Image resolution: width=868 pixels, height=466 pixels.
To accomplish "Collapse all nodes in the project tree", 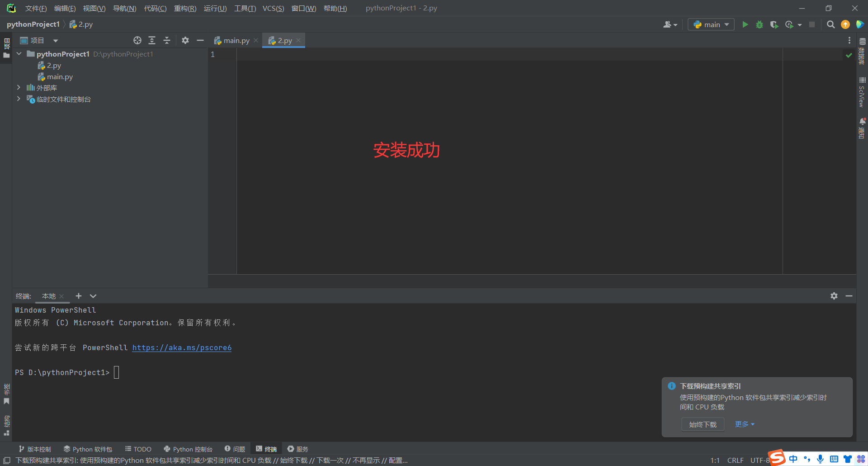I will click(x=167, y=40).
